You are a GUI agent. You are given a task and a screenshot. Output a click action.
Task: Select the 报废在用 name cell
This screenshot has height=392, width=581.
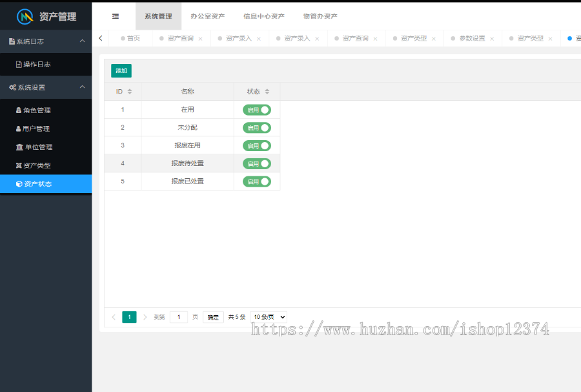click(187, 145)
